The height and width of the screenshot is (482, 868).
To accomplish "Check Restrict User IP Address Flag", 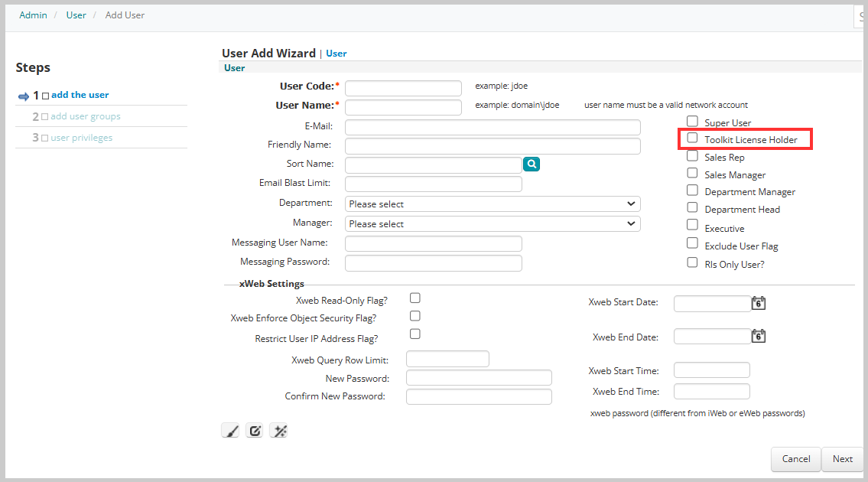I will click(414, 334).
